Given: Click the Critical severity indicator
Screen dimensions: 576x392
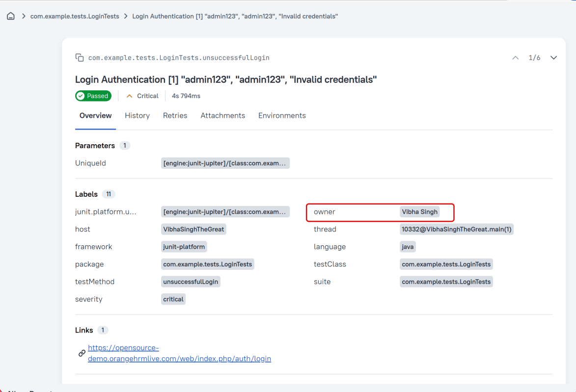Looking at the screenshot, I should pos(142,96).
